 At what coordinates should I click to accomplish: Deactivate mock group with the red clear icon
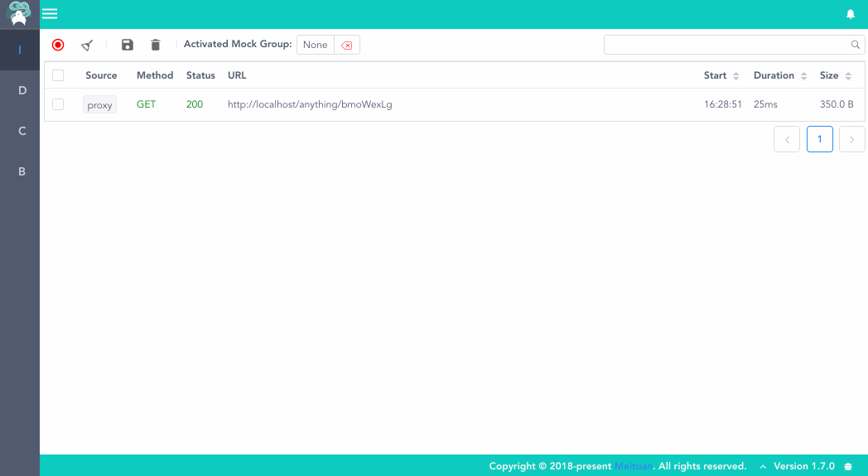[347, 45]
